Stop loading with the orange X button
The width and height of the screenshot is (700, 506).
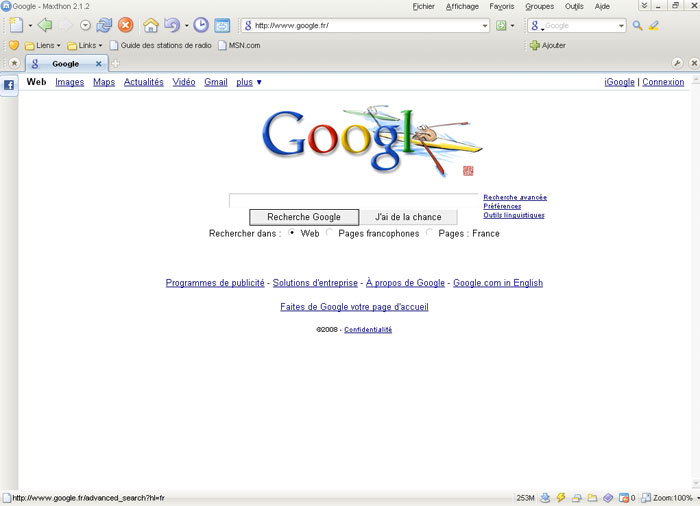pyautogui.click(x=125, y=25)
